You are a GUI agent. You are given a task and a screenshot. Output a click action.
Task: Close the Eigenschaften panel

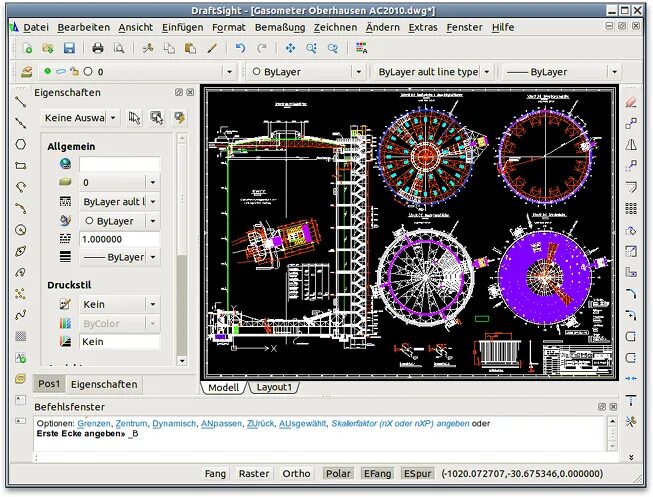pos(190,92)
